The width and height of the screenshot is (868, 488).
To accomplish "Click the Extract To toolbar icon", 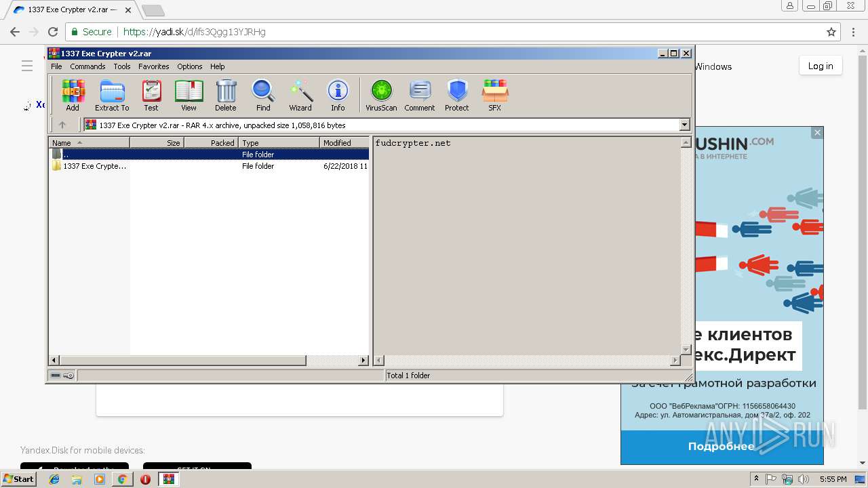I will [x=112, y=95].
